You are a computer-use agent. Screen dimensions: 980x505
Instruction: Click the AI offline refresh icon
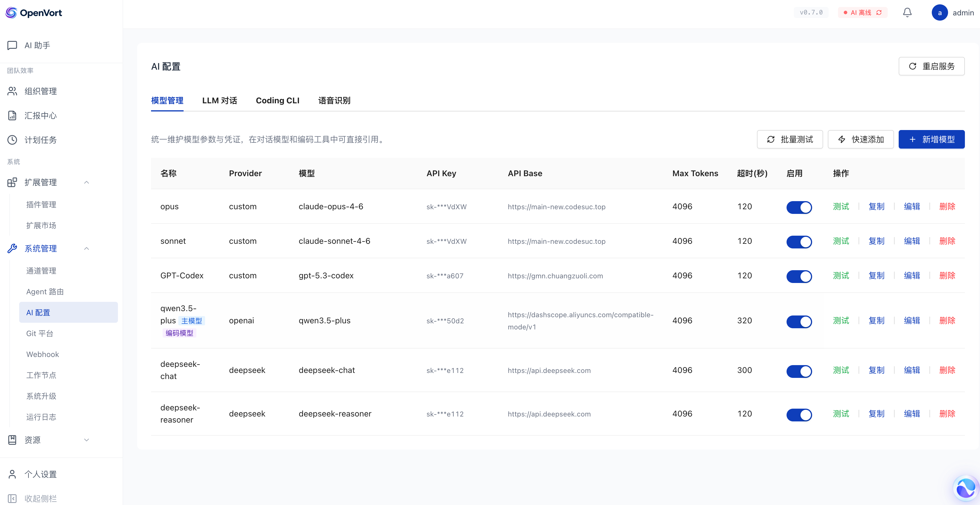[879, 12]
